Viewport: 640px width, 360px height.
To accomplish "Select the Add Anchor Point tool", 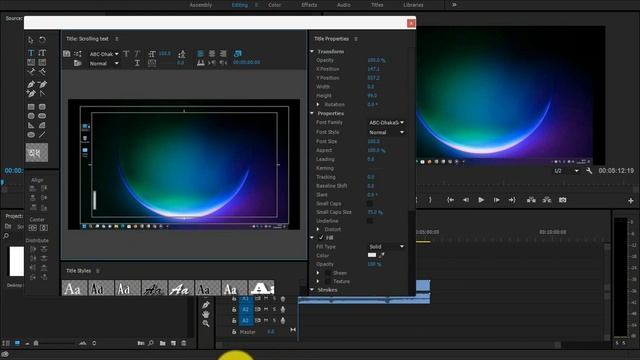I will pyautogui.click(x=31, y=93).
